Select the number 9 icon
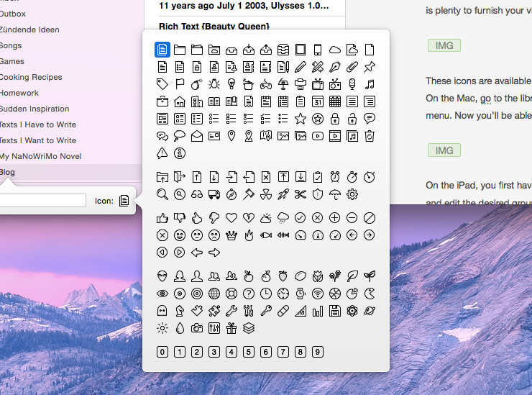This screenshot has height=395, width=532. [318, 352]
